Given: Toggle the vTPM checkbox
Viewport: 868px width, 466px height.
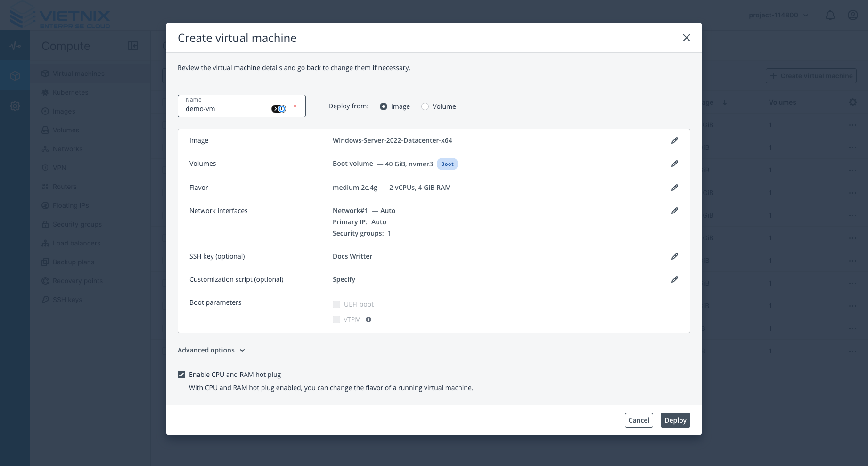Looking at the screenshot, I should coord(336,319).
